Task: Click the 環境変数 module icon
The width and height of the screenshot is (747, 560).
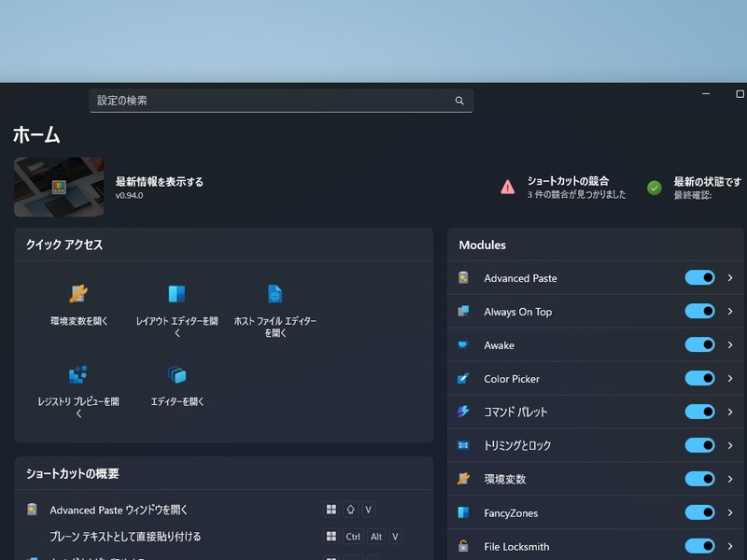Action: click(x=463, y=479)
